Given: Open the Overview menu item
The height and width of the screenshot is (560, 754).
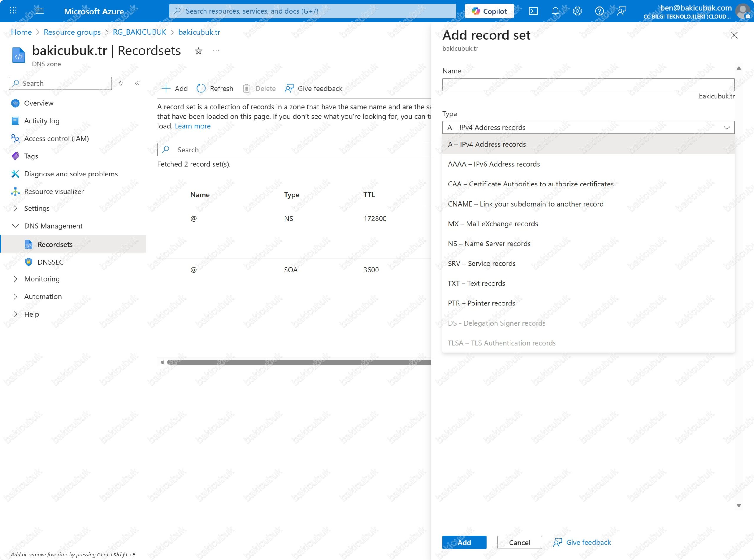Looking at the screenshot, I should coord(39,103).
